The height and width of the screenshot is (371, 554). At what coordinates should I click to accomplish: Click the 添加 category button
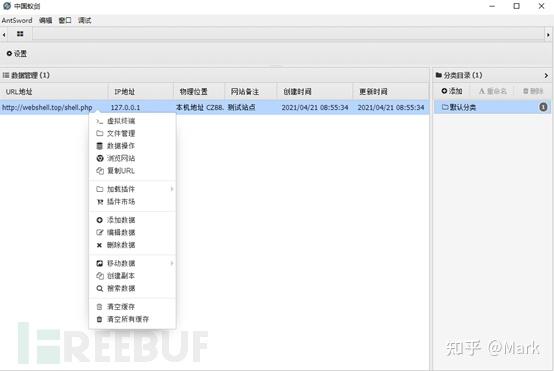(x=452, y=91)
